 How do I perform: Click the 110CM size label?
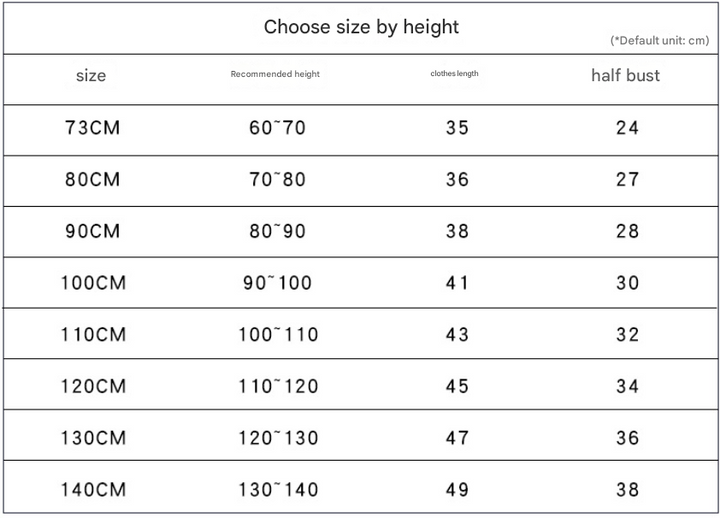pyautogui.click(x=93, y=334)
